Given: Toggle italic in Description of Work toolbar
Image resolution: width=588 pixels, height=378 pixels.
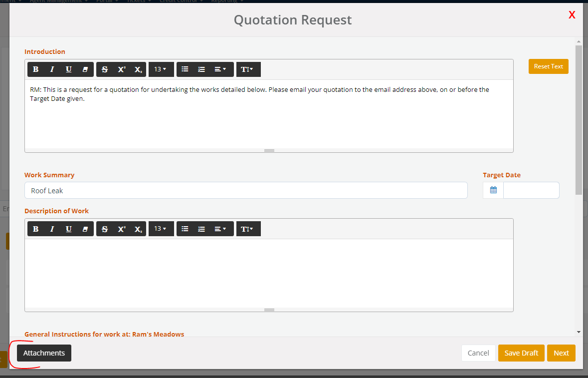Looking at the screenshot, I should click(52, 229).
